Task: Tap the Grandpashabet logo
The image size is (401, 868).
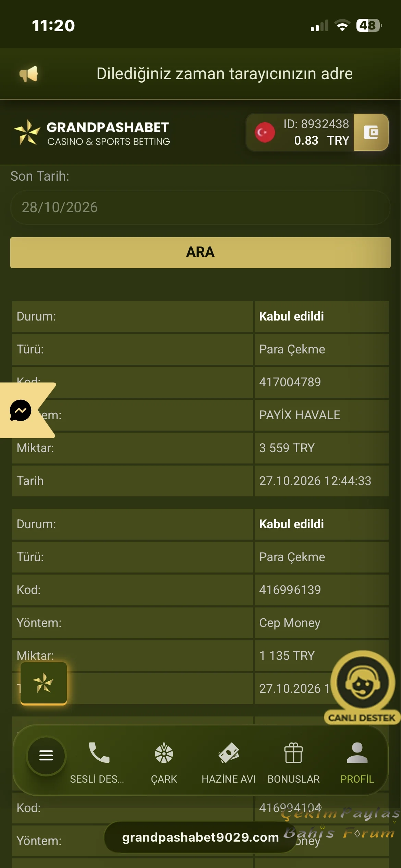Action: point(92,133)
